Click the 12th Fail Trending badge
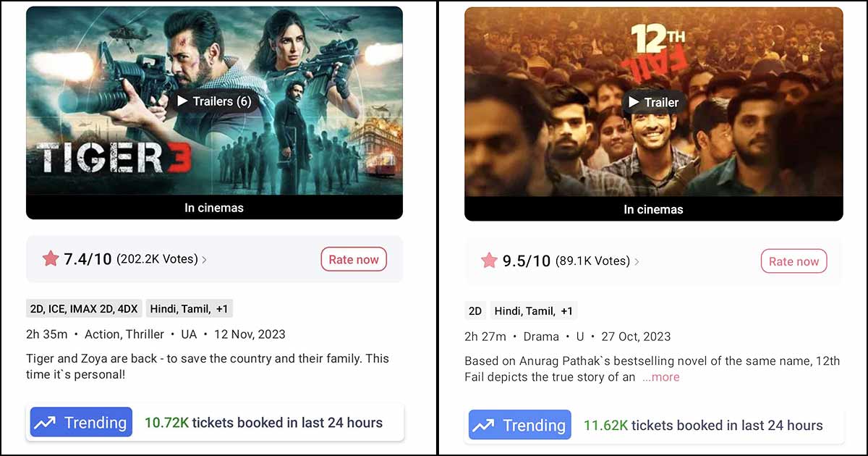This screenshot has width=868, height=456. pos(520,426)
